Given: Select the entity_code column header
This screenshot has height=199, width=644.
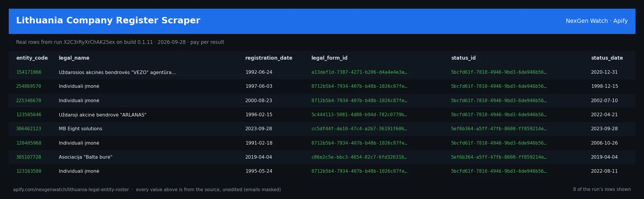Looking at the screenshot, I should (32, 58).
